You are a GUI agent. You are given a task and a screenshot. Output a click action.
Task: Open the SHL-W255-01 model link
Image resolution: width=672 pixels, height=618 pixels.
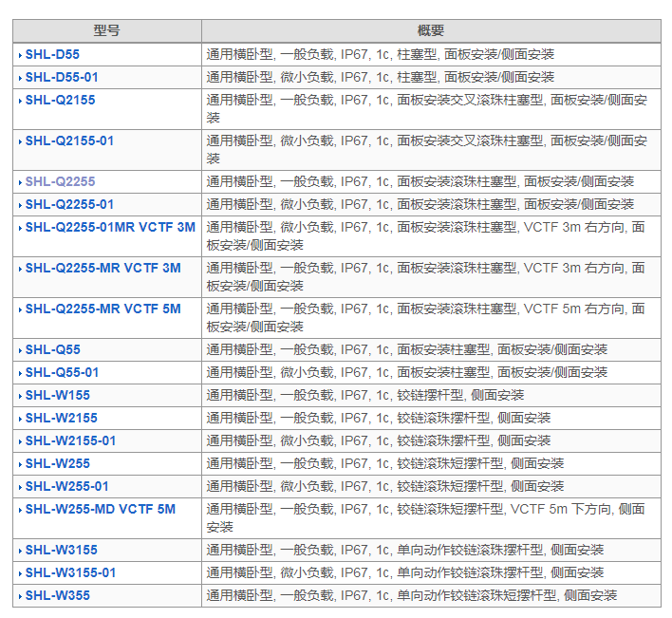click(x=66, y=486)
